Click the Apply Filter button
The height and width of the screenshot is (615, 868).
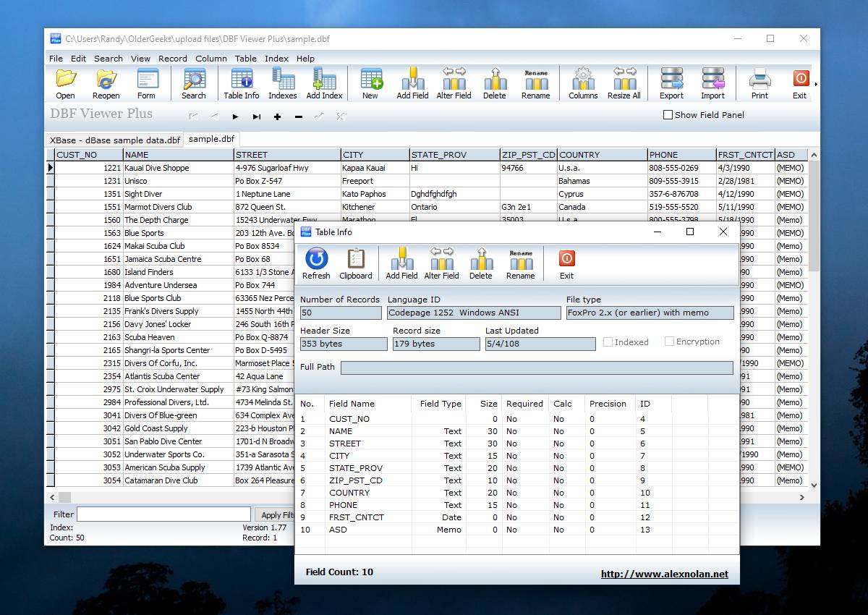pos(275,514)
